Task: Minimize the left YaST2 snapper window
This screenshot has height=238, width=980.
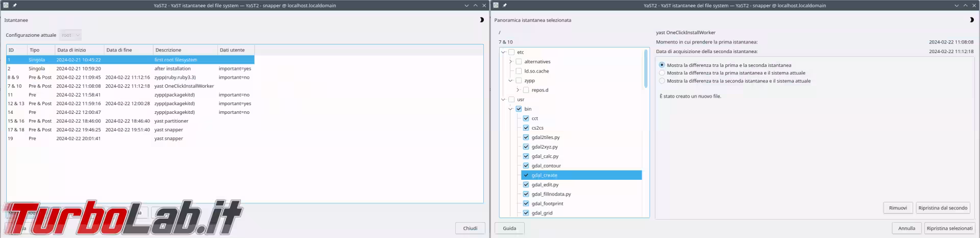Action: [467, 6]
